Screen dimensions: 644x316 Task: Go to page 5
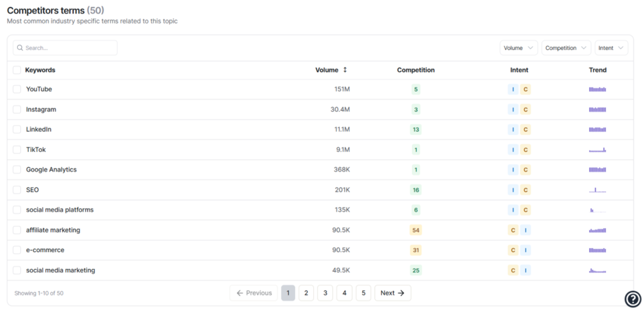pyautogui.click(x=364, y=293)
